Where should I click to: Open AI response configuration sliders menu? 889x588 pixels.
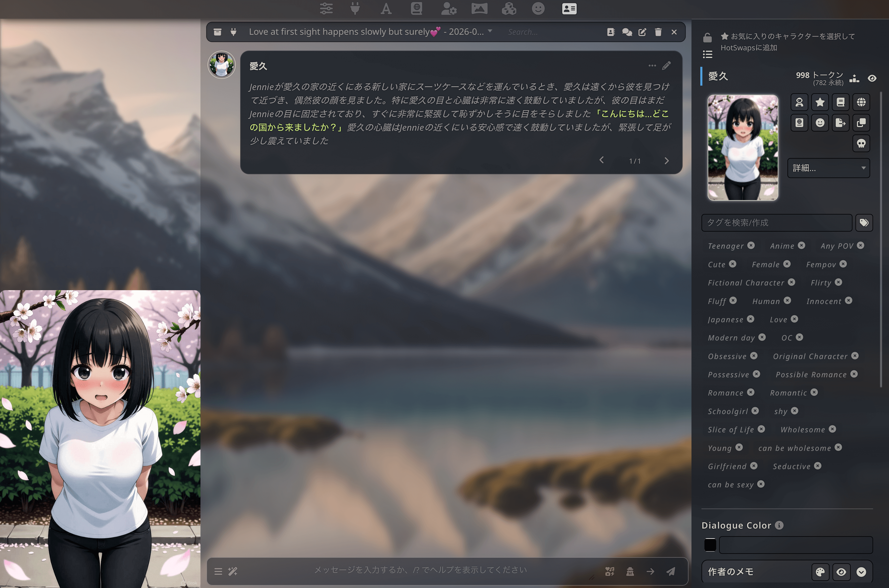[x=326, y=8]
